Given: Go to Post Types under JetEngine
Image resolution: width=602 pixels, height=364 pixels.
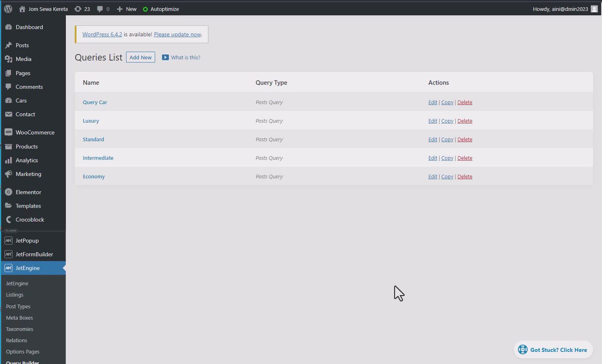Looking at the screenshot, I should [18, 306].
